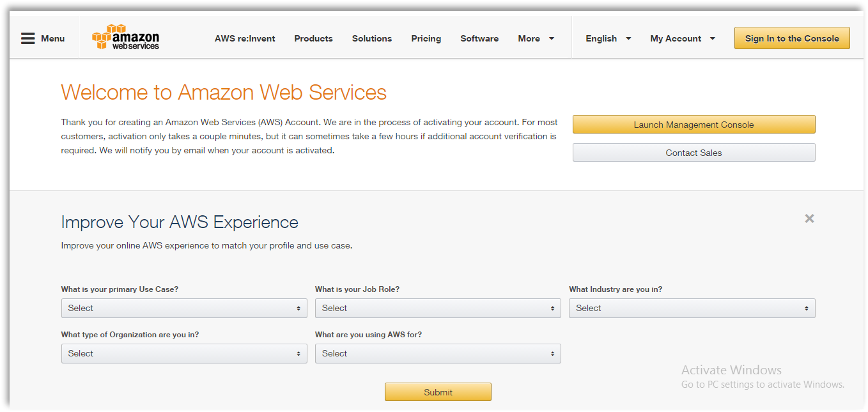Expand the More dropdown menu
This screenshot has width=868, height=412.
point(536,38)
